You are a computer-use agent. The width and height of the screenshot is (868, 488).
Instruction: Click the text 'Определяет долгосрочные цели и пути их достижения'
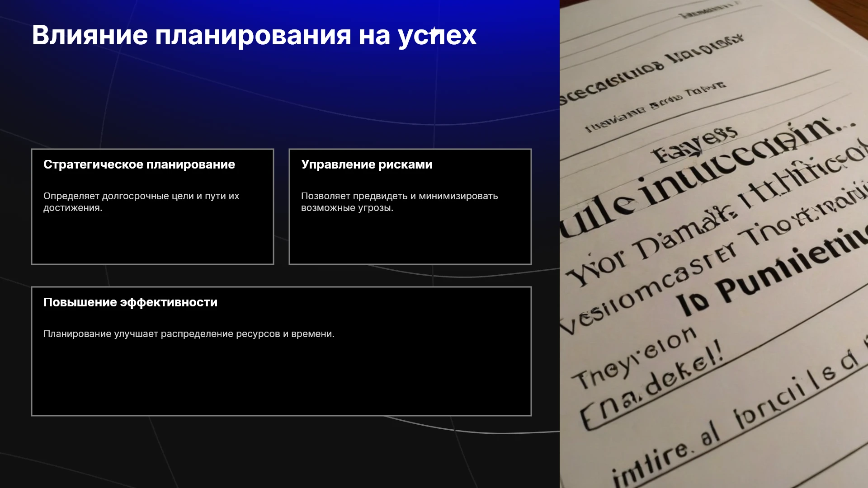click(141, 202)
